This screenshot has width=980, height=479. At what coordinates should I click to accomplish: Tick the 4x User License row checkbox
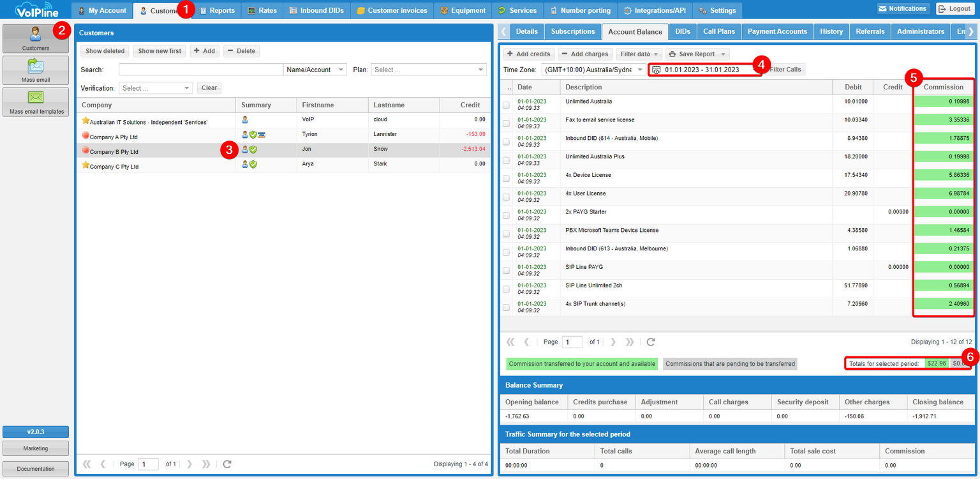pyautogui.click(x=506, y=197)
